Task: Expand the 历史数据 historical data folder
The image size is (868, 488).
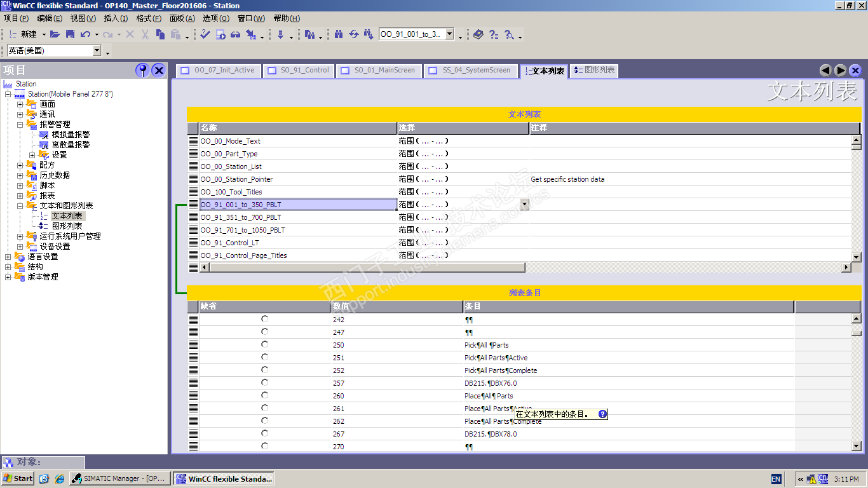Action: point(20,175)
